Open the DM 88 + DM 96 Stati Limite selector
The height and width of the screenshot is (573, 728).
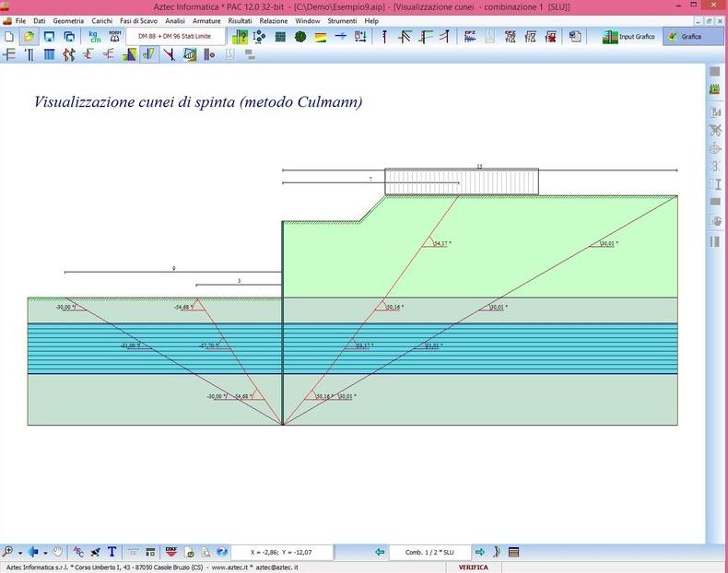pyautogui.click(x=175, y=37)
